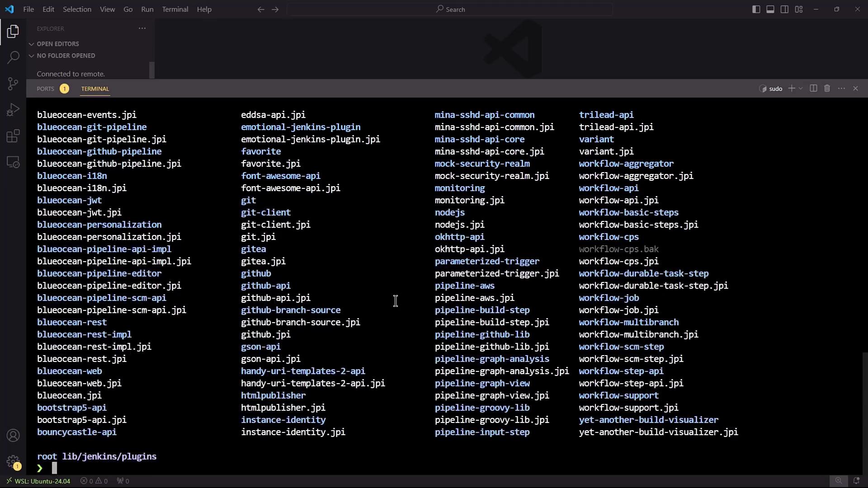Click the command center Search box
The image size is (868, 488).
click(450, 9)
